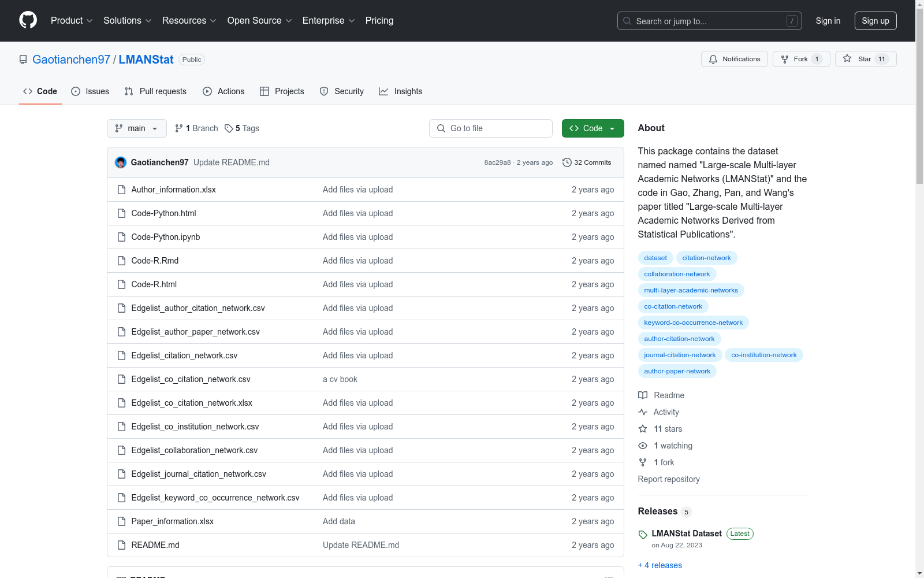Image resolution: width=924 pixels, height=578 pixels.
Task: Click the file icon for Edgelist_journal_citation_network.csv
Action: click(x=121, y=474)
